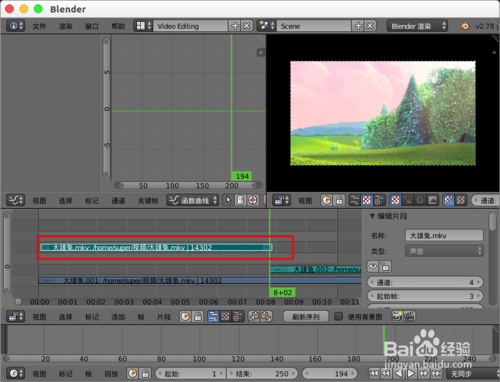This screenshot has height=382, width=500.
Task: Open the 片段 menu in sequencer
Action: pos(164,317)
